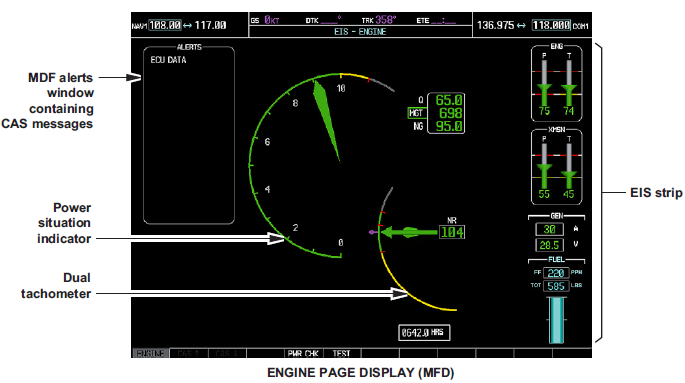Activate the PWR CHK softkey
The height and width of the screenshot is (383, 685).
tap(303, 353)
